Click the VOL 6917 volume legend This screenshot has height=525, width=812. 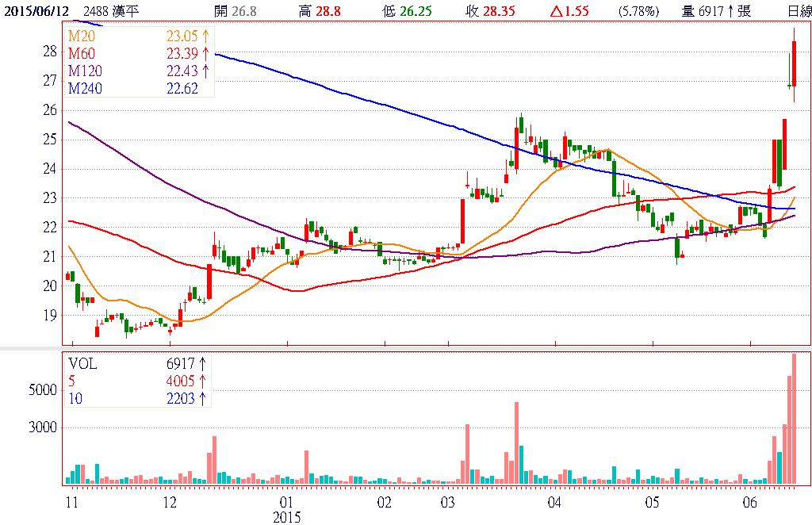point(137,364)
